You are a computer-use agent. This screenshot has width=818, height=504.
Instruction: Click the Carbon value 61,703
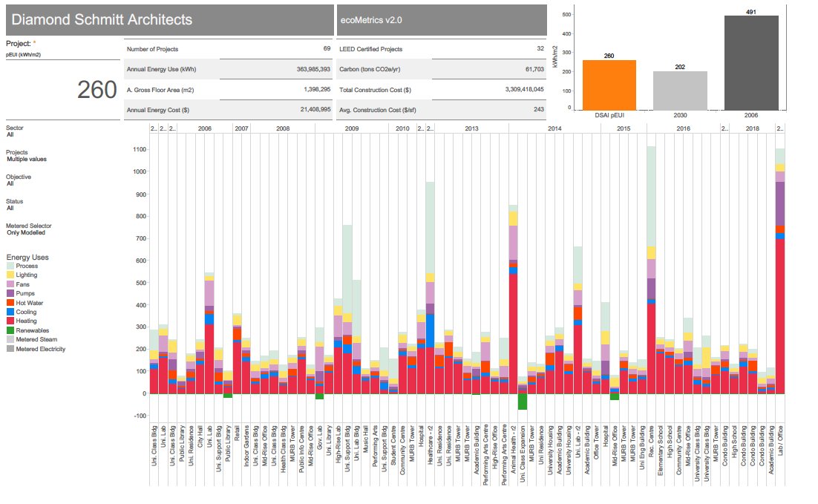534,69
